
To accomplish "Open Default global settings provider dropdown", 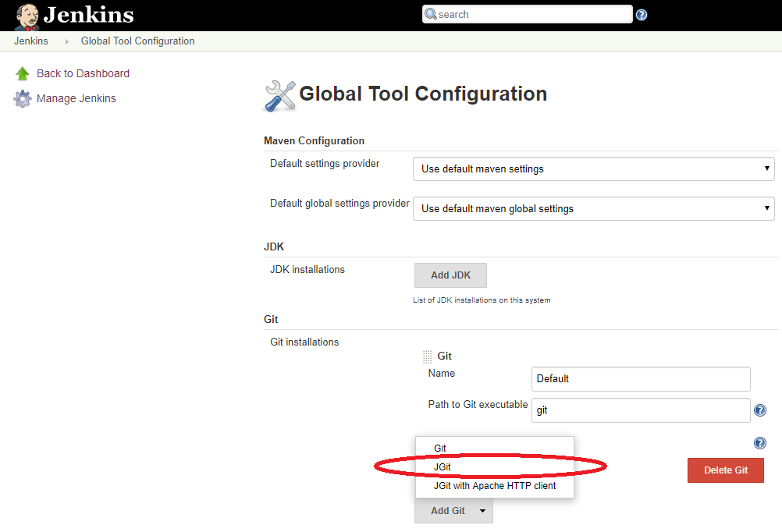I will tap(593, 208).
